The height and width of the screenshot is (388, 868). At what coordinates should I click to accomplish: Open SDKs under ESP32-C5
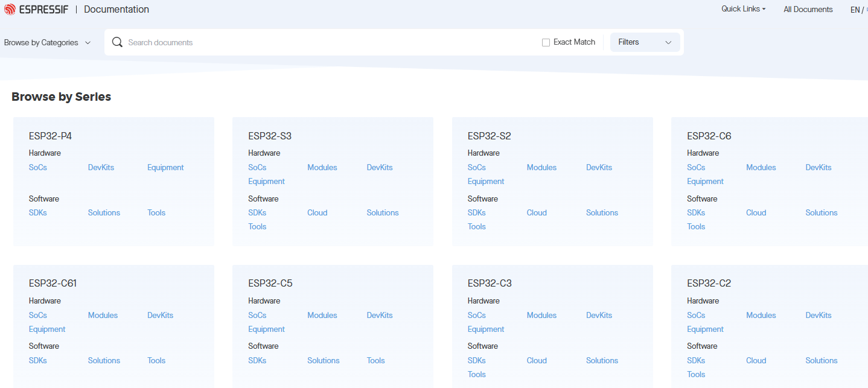tap(257, 360)
